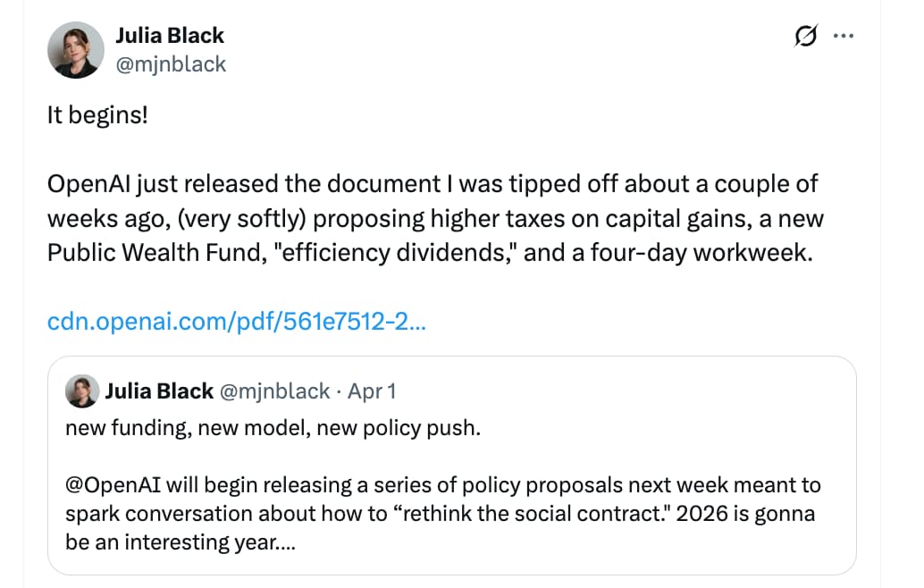Image resolution: width=924 pixels, height=588 pixels.
Task: Open the Apr 1 timestamp
Action: point(371,391)
